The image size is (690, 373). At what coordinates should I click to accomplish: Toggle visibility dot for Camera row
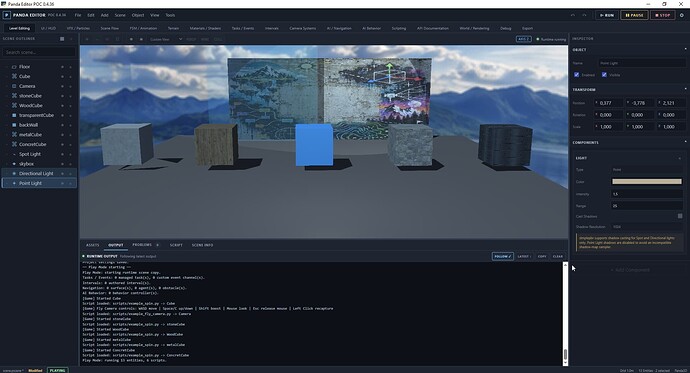62,86
